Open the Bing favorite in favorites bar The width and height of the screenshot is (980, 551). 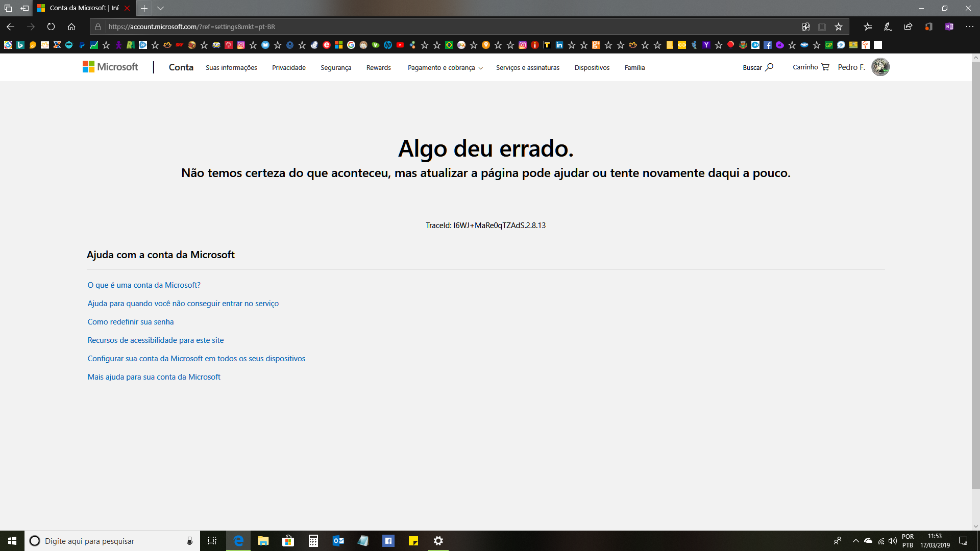click(20, 45)
